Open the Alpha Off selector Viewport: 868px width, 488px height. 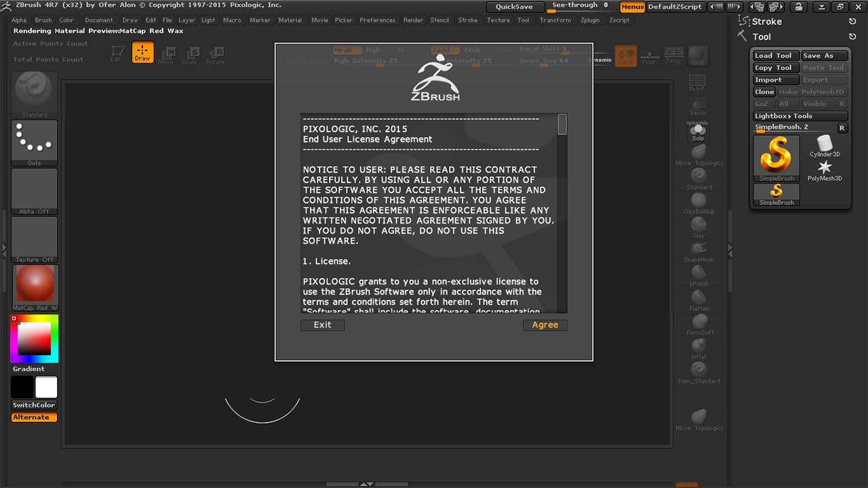(x=35, y=192)
